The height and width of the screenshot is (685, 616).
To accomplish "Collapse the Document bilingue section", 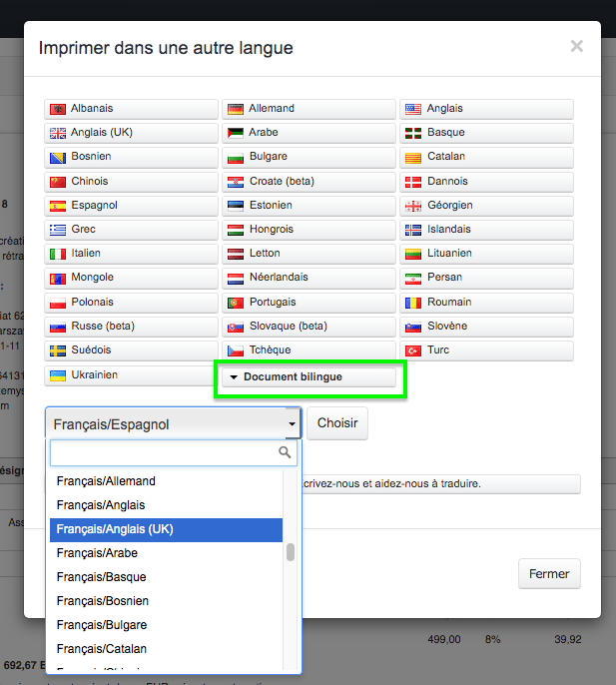I will click(308, 377).
